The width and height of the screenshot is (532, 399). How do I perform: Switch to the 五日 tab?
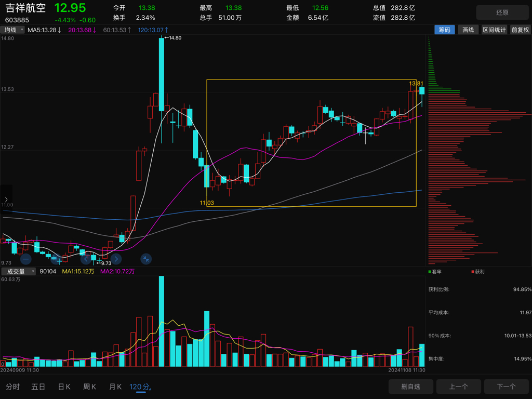click(38, 387)
